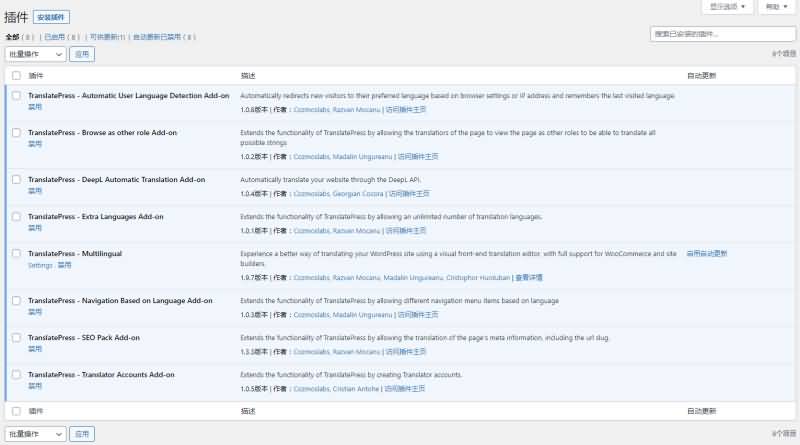
Task: Check the TranslatePress - Multilingual checkbox
Action: [x=16, y=254]
